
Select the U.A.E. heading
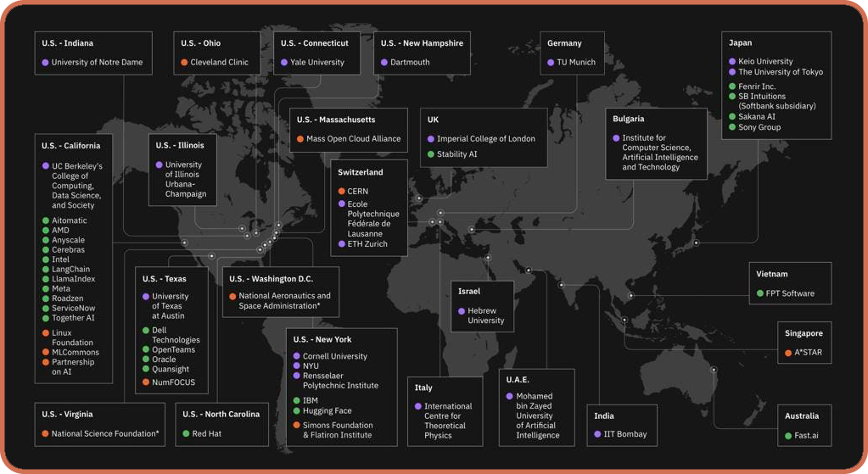coord(518,380)
